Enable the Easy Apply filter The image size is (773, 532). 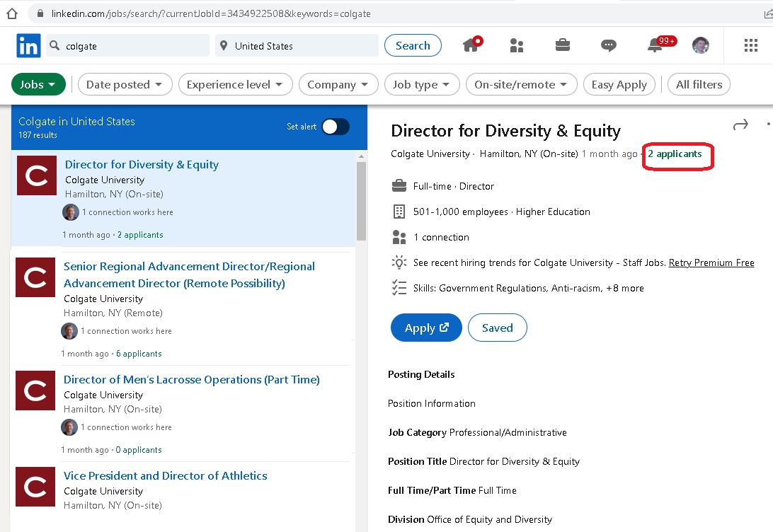[x=619, y=84]
